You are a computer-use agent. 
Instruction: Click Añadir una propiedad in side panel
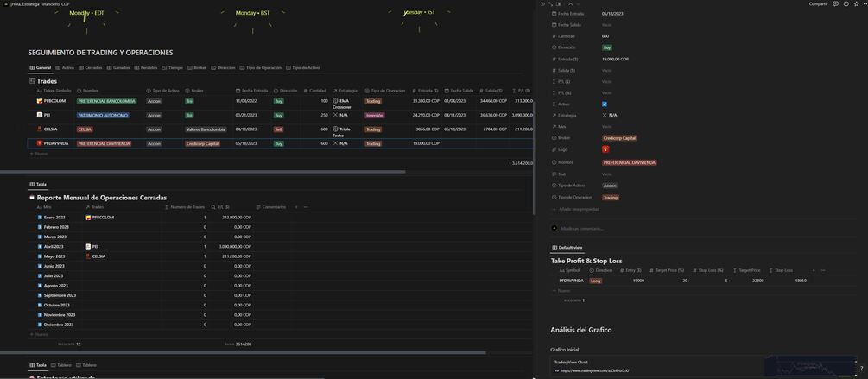(575, 209)
